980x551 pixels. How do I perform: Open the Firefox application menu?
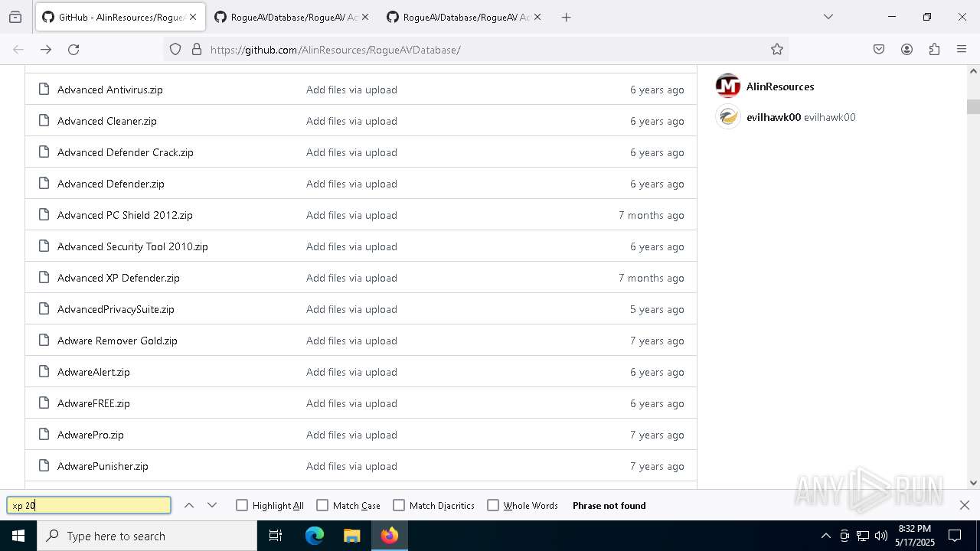[962, 50]
